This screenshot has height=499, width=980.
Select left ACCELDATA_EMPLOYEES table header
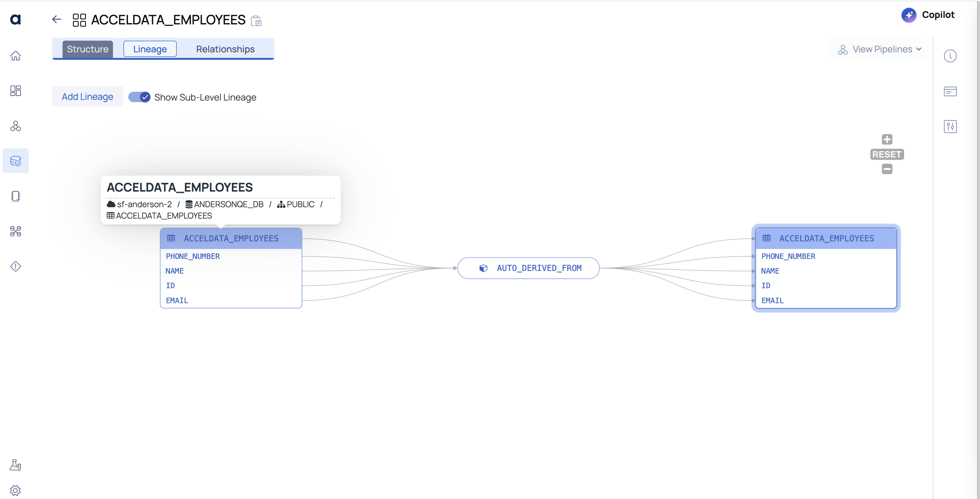(231, 238)
